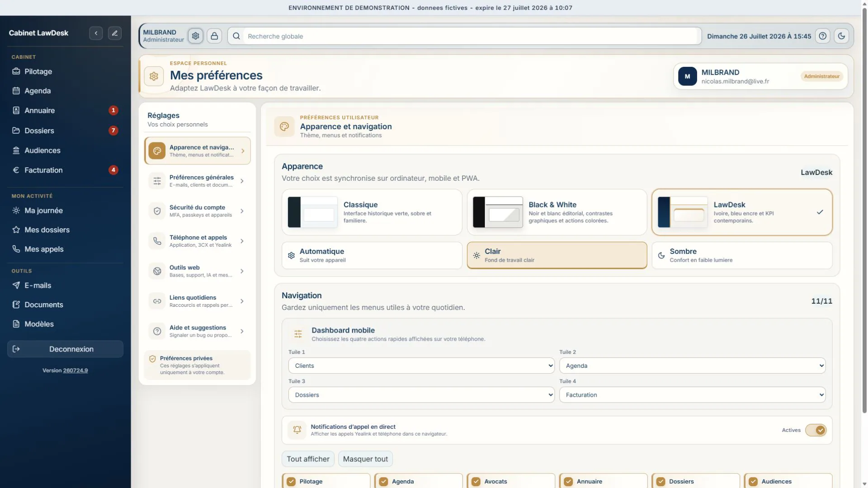Click the Audiences courthouse icon in sidebar
868x488 pixels.
16,150
